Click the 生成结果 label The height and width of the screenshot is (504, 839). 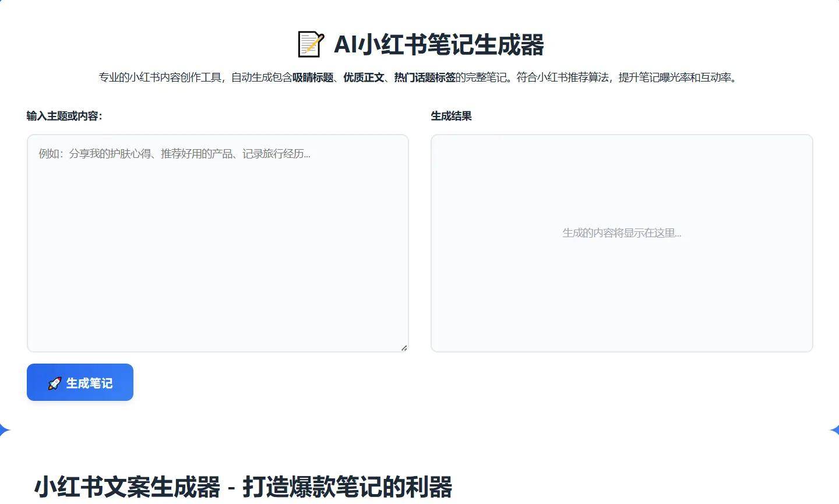click(451, 116)
